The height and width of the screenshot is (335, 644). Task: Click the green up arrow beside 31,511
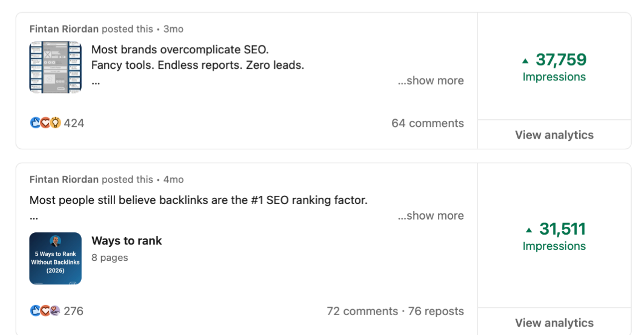click(x=529, y=230)
